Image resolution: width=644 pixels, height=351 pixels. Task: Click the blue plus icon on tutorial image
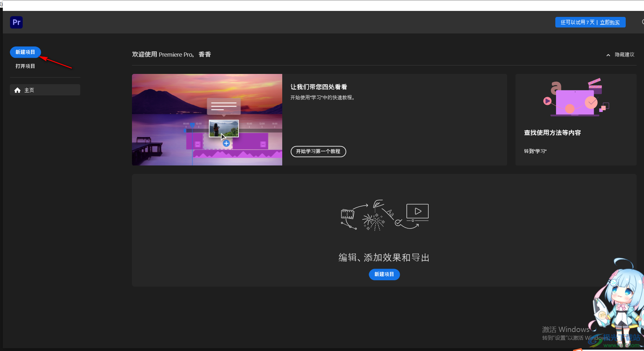coord(226,143)
